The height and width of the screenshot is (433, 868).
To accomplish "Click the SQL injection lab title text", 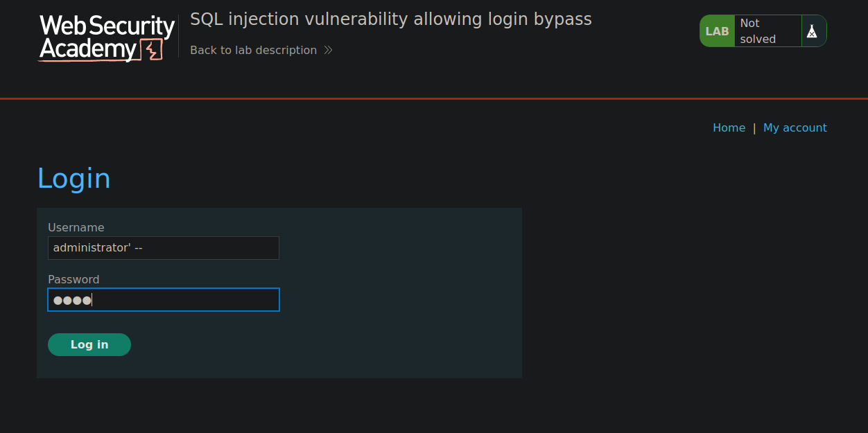I will pos(391,19).
